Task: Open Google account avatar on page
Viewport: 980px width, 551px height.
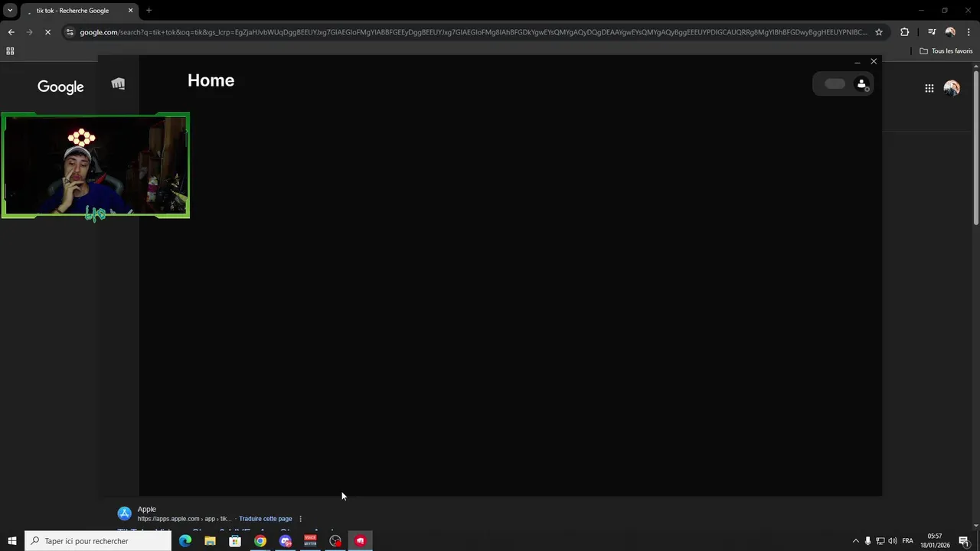Action: (x=952, y=88)
